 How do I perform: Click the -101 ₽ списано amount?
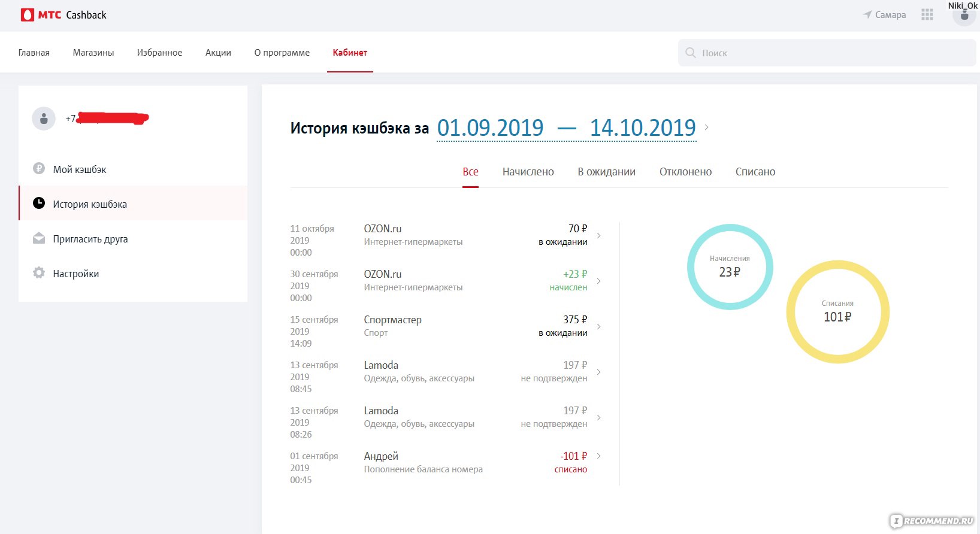[x=571, y=462]
